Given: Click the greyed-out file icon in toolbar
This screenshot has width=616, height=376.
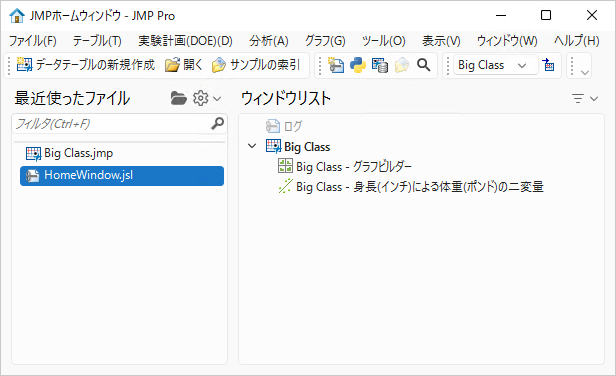Looking at the screenshot, I should (402, 65).
